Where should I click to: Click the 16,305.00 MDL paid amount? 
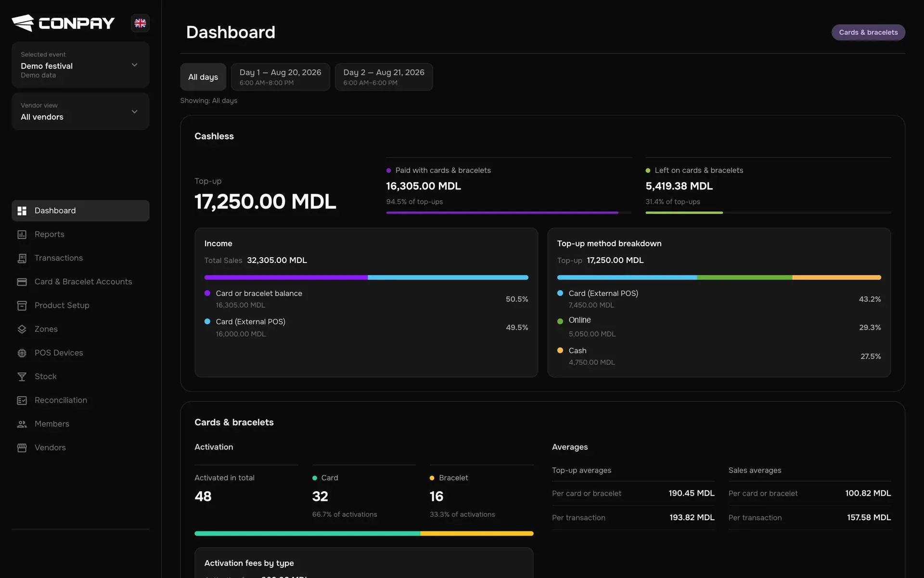tap(423, 186)
